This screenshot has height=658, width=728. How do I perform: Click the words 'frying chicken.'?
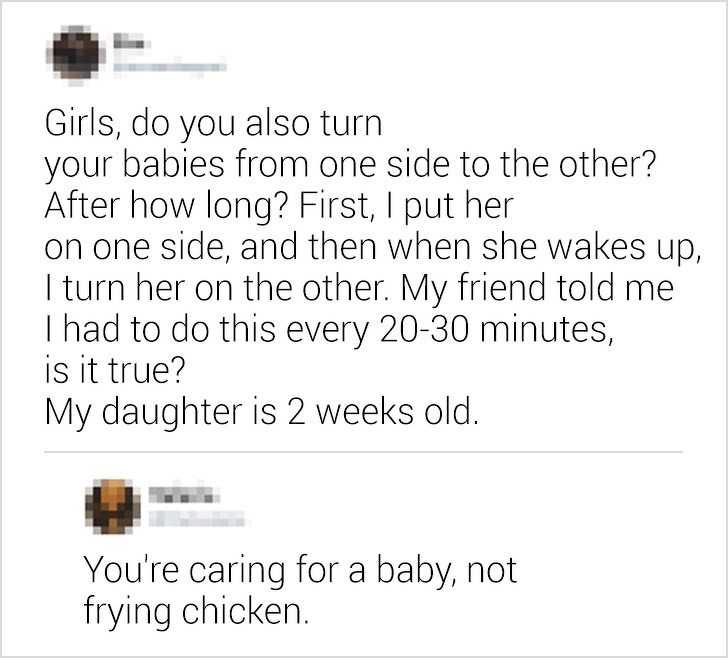click(x=196, y=610)
